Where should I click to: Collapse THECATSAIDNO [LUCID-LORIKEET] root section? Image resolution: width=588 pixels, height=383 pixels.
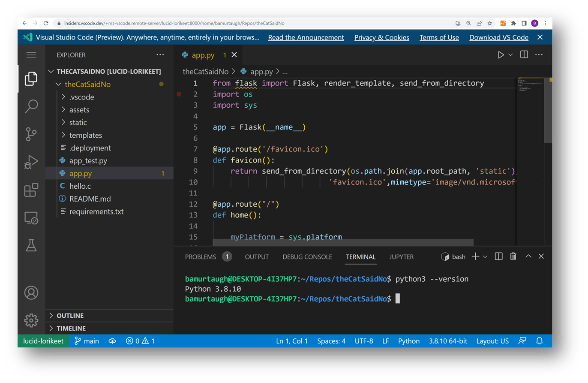click(109, 72)
